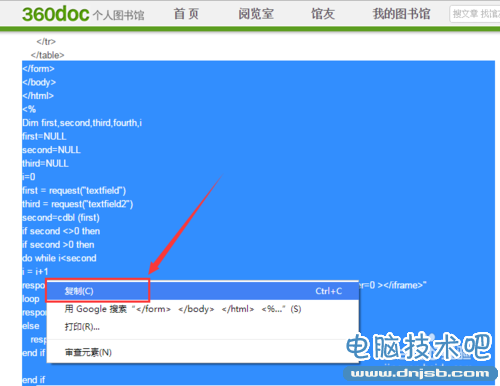The height and width of the screenshot is (386, 500).
Task: Click the </form> code line
Action: (x=38, y=69)
